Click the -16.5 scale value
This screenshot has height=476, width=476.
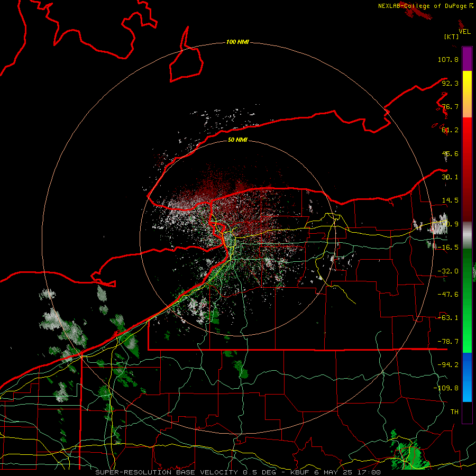tap(448, 248)
